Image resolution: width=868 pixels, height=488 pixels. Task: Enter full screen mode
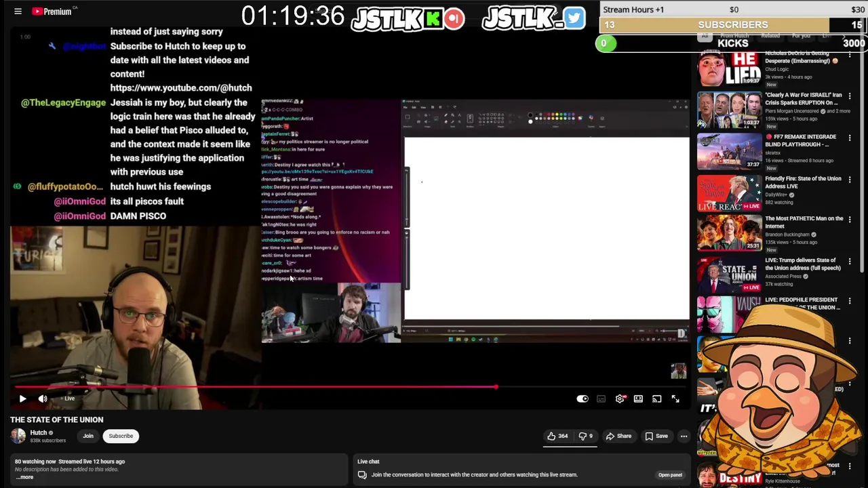675,399
